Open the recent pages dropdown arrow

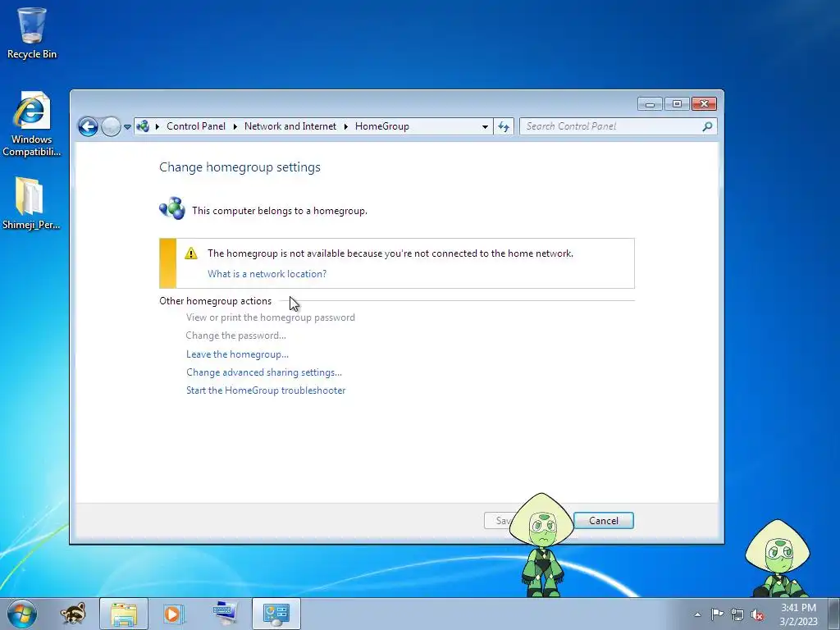127,127
